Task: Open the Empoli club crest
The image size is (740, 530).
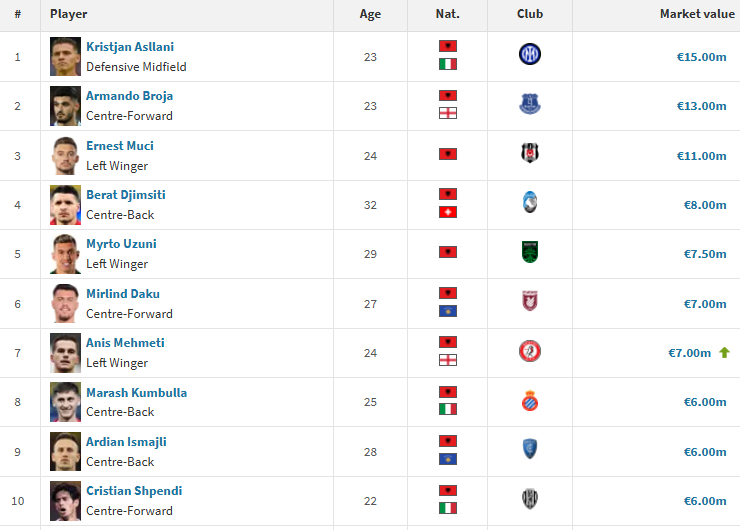Action: (x=530, y=449)
